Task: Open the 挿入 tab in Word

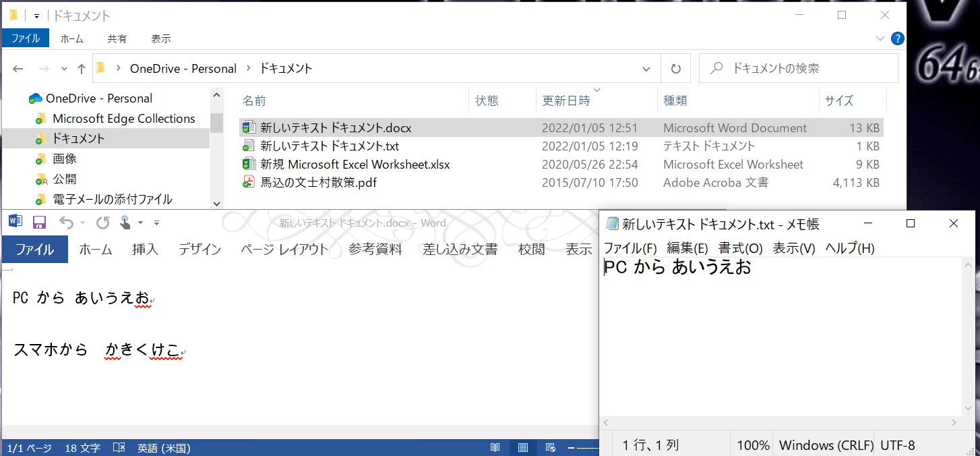Action: click(x=145, y=249)
